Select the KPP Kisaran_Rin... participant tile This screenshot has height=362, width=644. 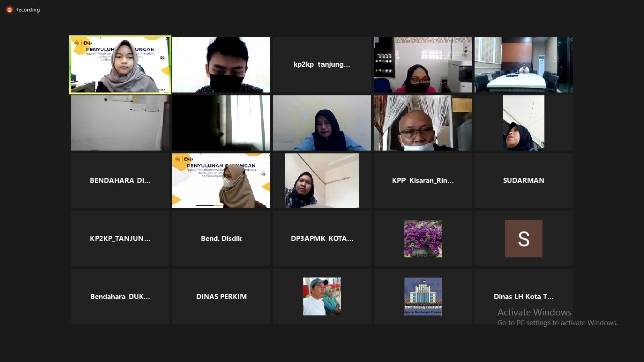pyautogui.click(x=423, y=181)
